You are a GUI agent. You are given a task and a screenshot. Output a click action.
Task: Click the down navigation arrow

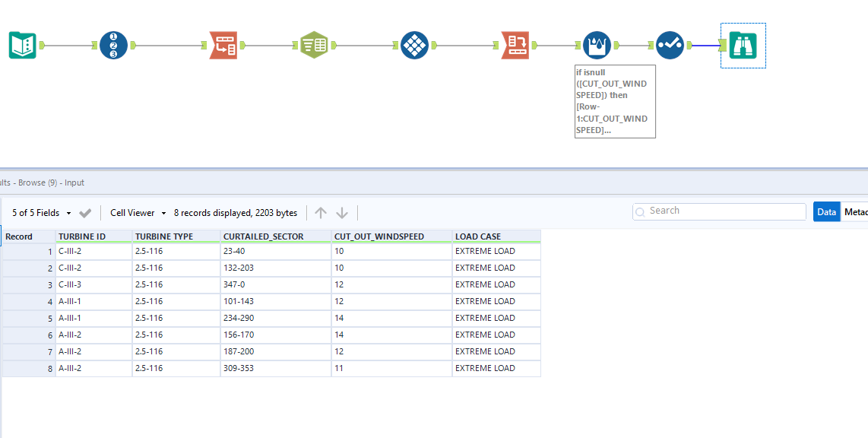(x=342, y=212)
